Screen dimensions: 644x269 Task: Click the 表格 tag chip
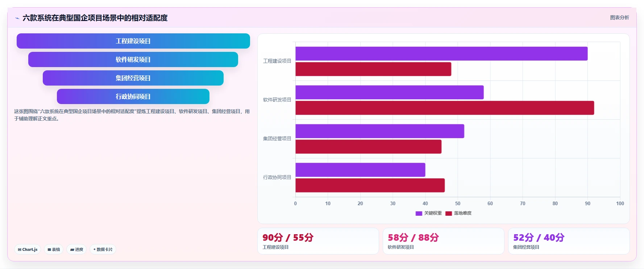tap(54, 249)
